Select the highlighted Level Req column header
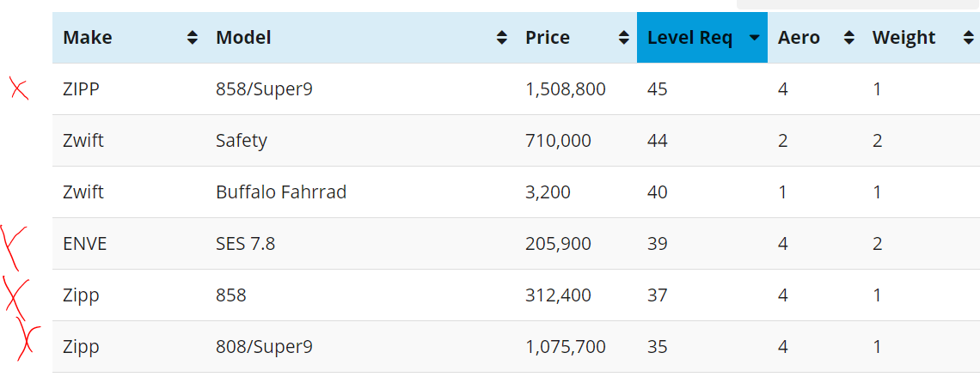The width and height of the screenshot is (980, 377). (x=689, y=38)
